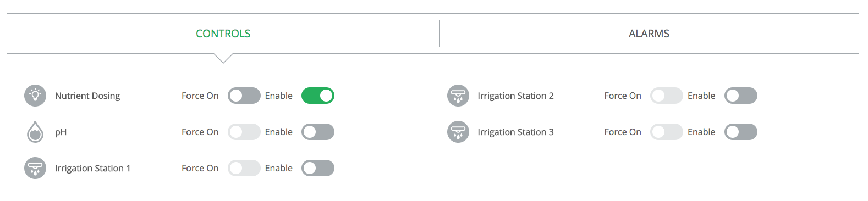Click the Irrigation Station 3 label
Screen dimensions: 868x201
click(515, 132)
